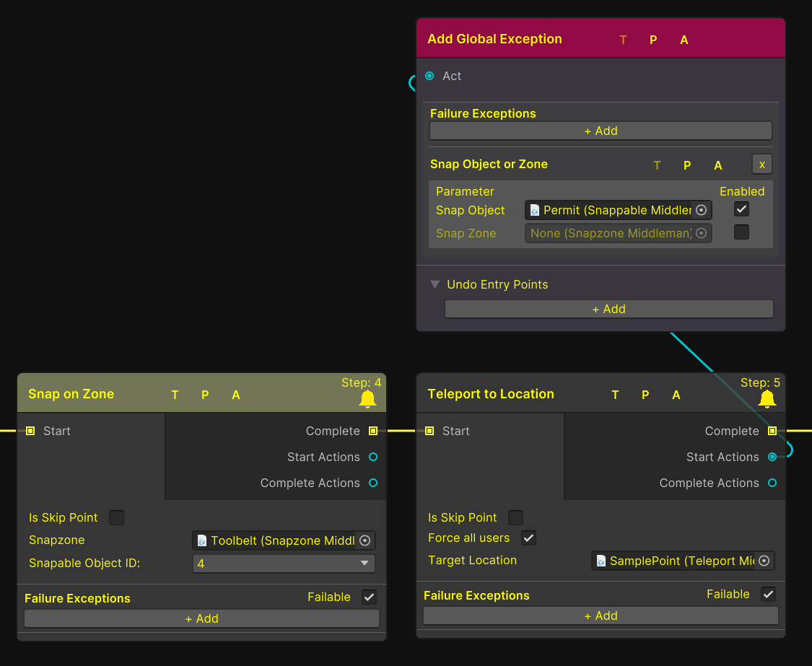Open object picker for Target Location field

764,561
